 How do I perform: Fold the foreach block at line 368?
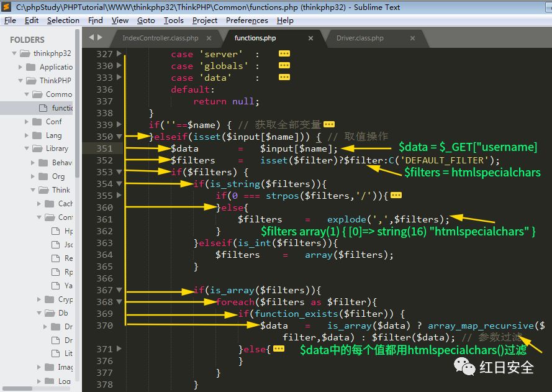[119, 302]
